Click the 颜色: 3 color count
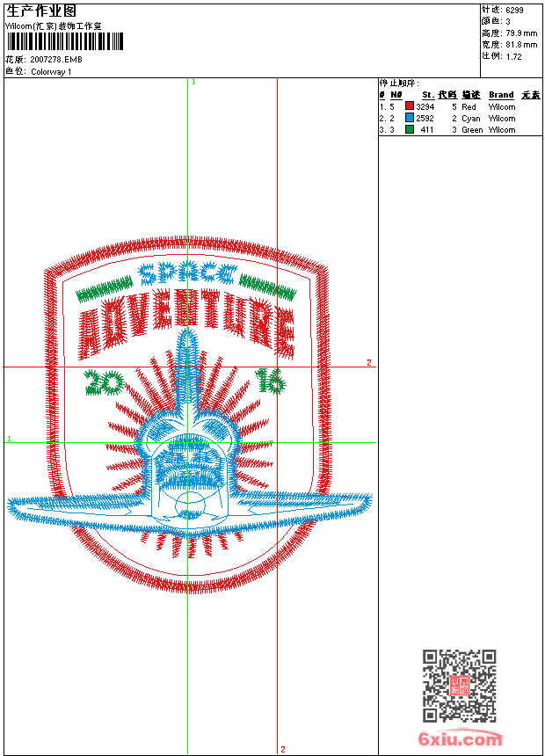545x756 pixels. (497, 21)
